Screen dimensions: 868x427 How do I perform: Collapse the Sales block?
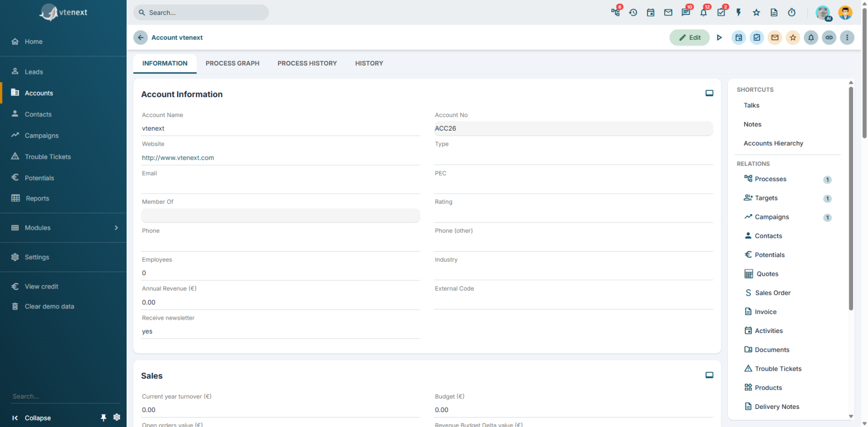(709, 375)
